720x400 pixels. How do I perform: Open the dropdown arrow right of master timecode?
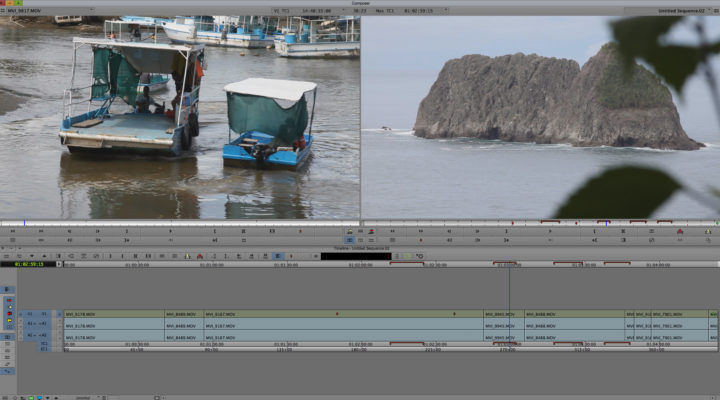[446, 10]
